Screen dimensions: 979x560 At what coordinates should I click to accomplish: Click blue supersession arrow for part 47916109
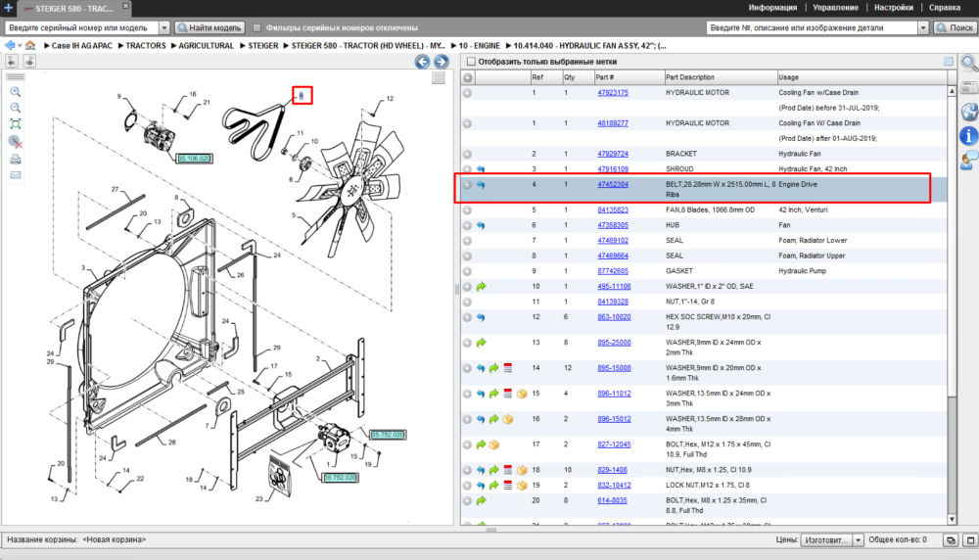click(481, 169)
